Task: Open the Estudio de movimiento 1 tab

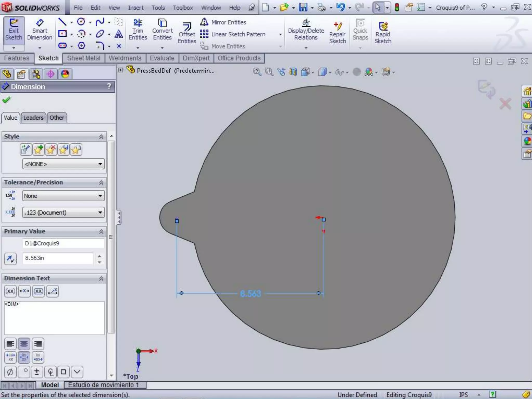Action: [x=103, y=385]
